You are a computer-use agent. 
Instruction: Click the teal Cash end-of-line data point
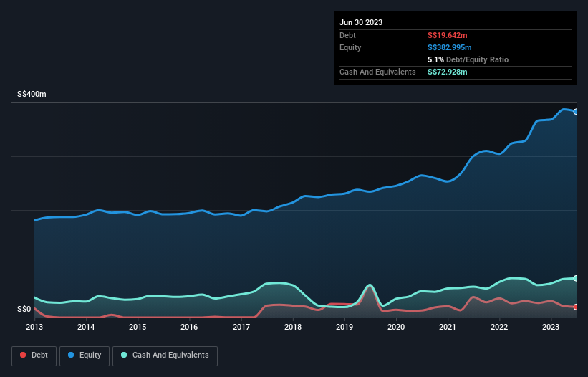(x=576, y=278)
